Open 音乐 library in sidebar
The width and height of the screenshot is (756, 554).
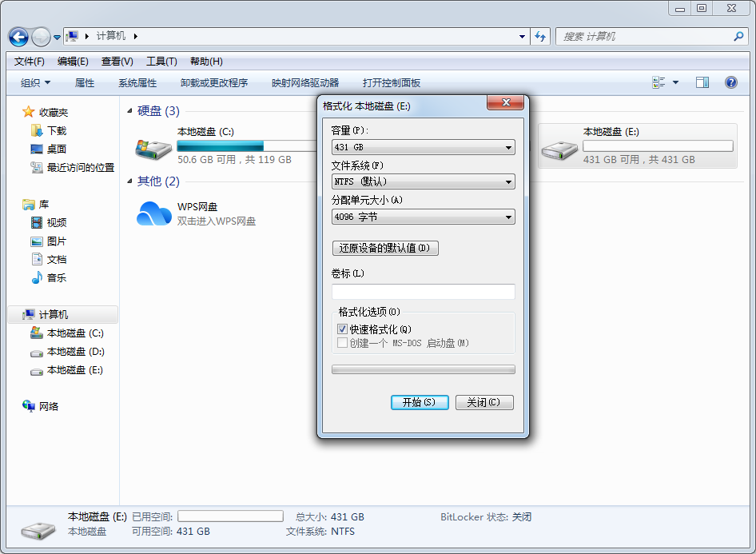[49, 277]
